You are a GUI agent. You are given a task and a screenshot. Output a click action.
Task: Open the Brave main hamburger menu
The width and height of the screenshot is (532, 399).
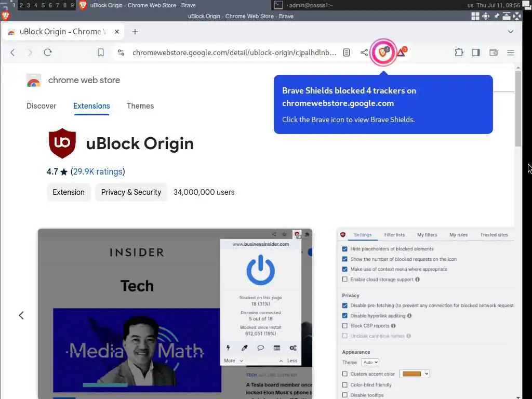tap(510, 52)
